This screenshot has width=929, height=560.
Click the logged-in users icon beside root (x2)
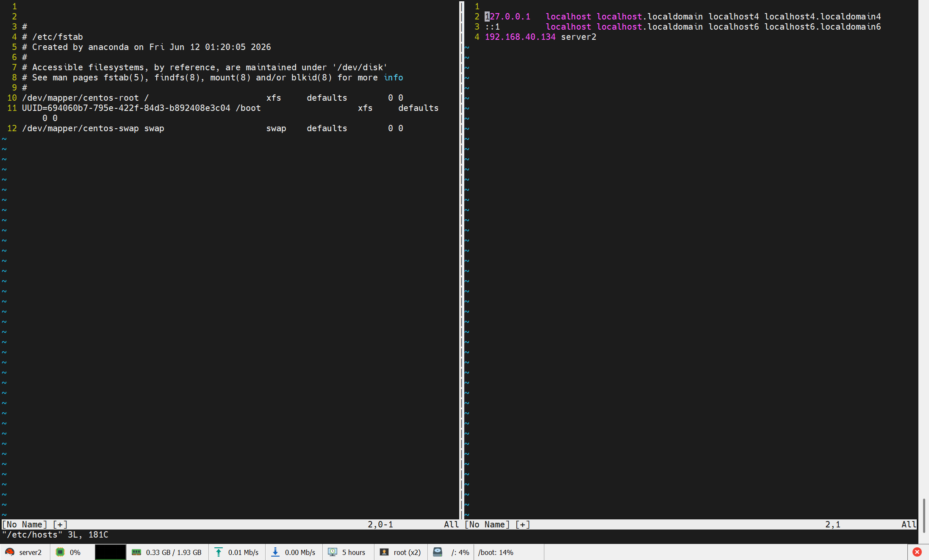tap(384, 552)
